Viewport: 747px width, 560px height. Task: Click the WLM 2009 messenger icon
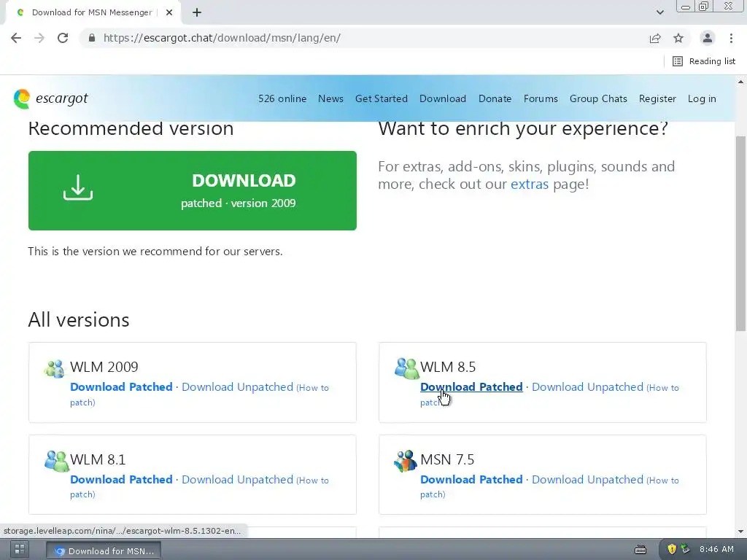coord(54,368)
